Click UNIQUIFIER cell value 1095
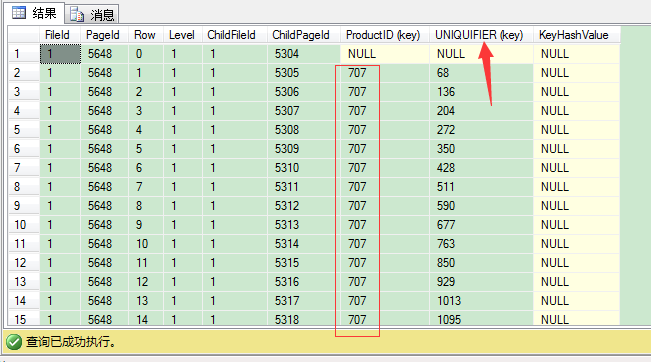 click(481, 319)
